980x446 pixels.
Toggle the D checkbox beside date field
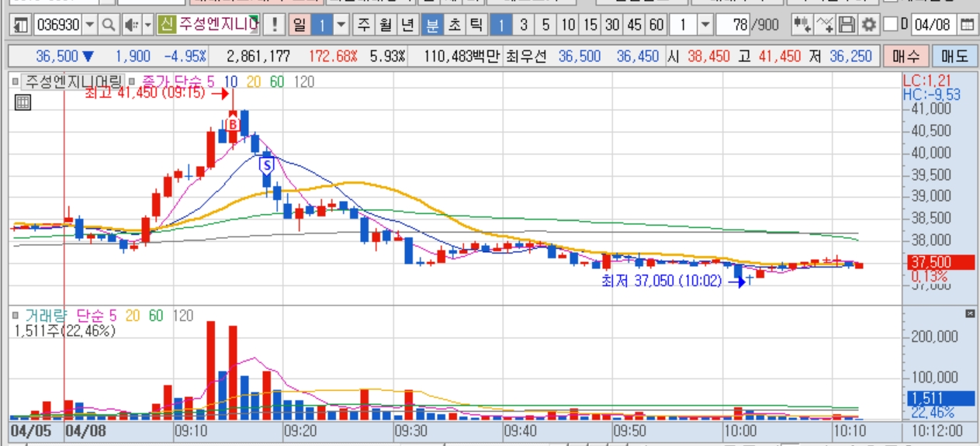[891, 25]
